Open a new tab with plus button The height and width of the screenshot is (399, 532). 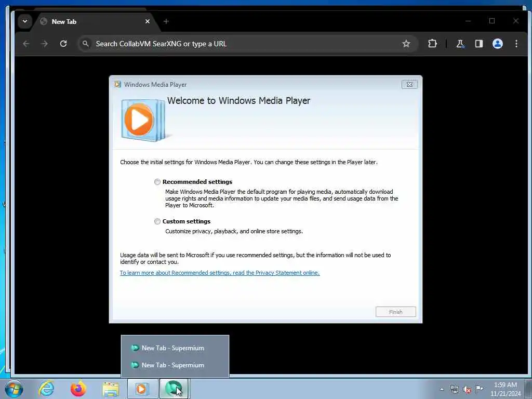point(166,21)
